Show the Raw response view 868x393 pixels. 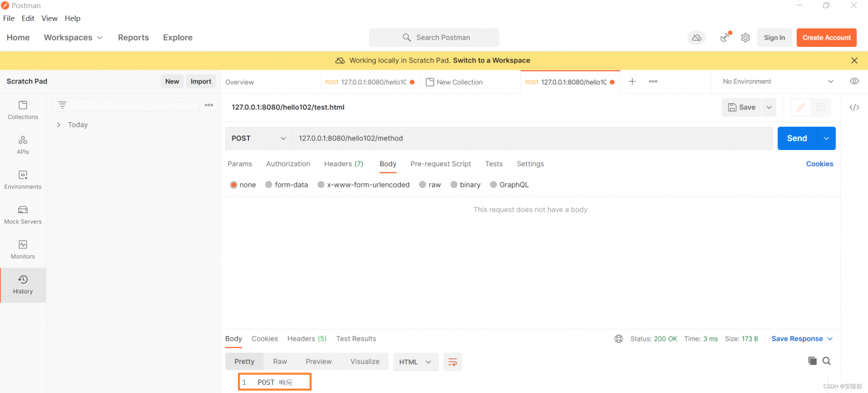pos(280,362)
